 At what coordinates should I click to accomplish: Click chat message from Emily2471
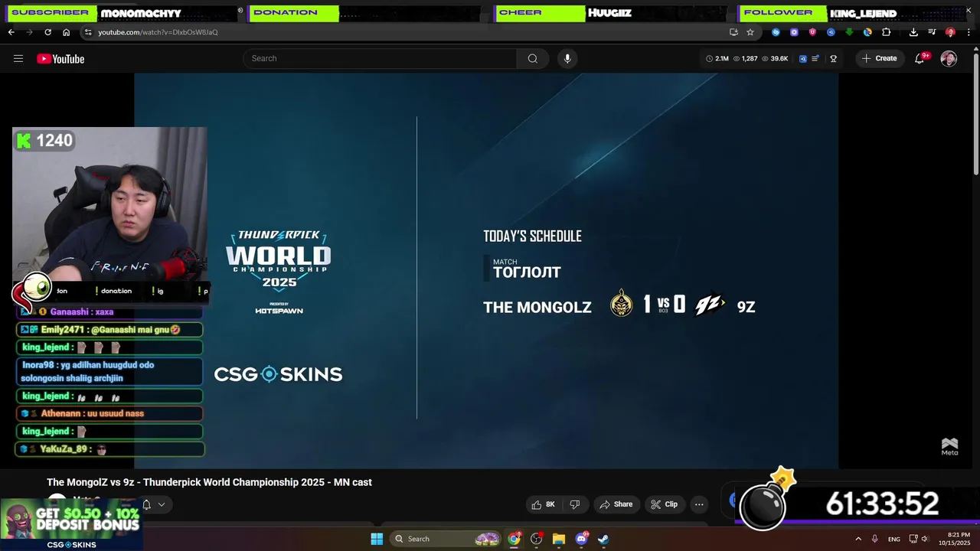(109, 330)
